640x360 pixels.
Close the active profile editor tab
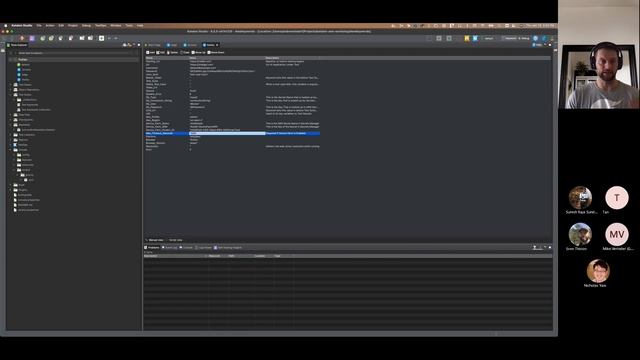pyautogui.click(x=217, y=45)
